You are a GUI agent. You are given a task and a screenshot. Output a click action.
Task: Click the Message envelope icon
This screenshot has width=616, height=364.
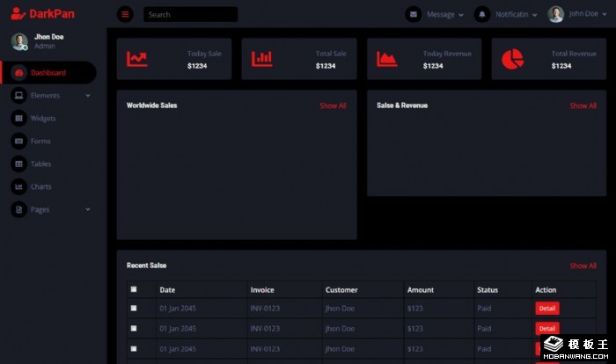[x=413, y=14]
